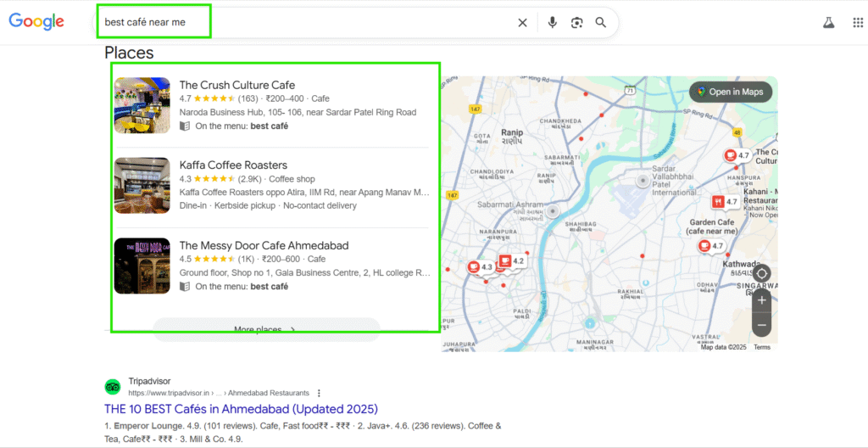The image size is (868, 448).
Task: Open The Crush Culture Cafe listing title
Action: (237, 85)
